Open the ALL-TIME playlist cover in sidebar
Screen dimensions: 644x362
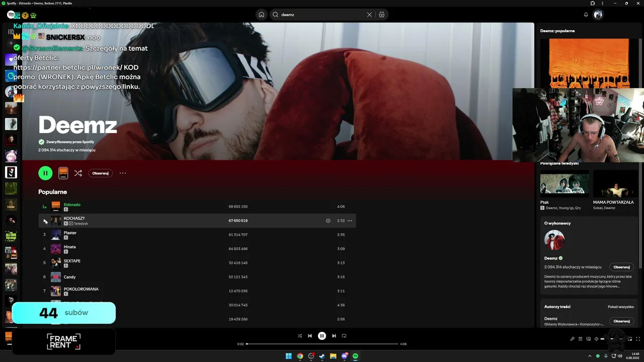point(11,237)
